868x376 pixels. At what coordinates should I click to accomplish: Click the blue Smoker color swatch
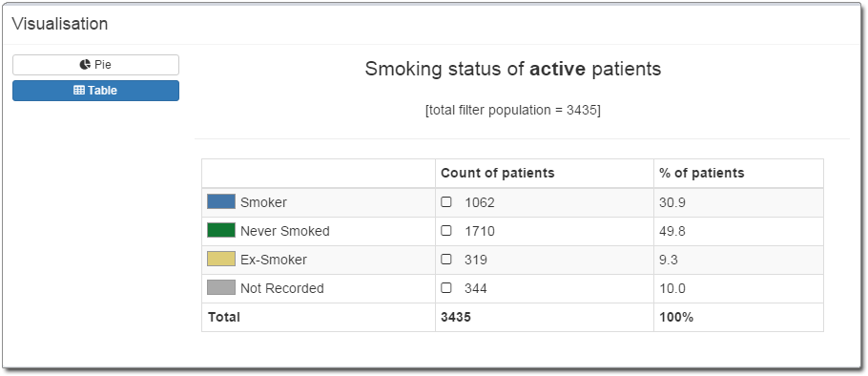221,201
